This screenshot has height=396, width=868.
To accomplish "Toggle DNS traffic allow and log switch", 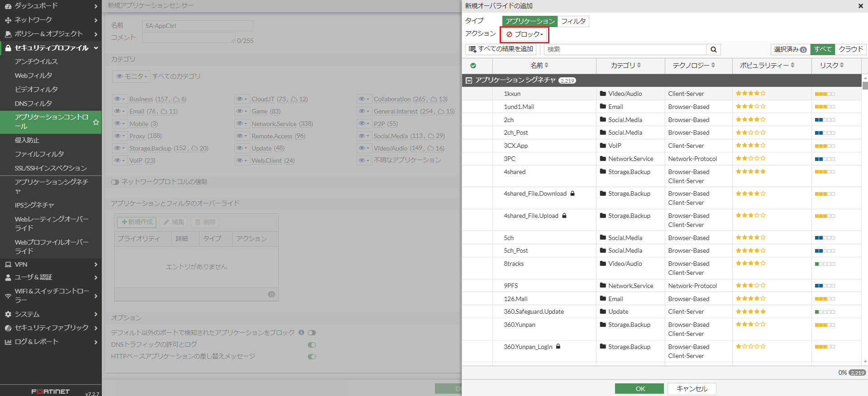I will pyautogui.click(x=312, y=345).
